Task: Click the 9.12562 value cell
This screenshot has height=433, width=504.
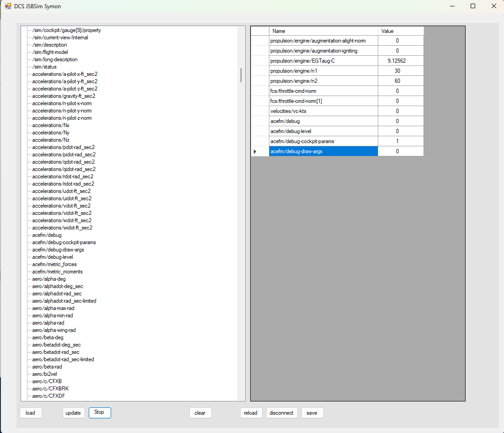Action: pyautogui.click(x=401, y=61)
